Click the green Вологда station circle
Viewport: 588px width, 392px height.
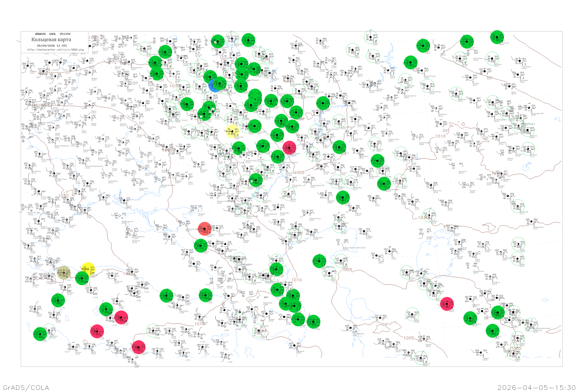[x=249, y=40]
